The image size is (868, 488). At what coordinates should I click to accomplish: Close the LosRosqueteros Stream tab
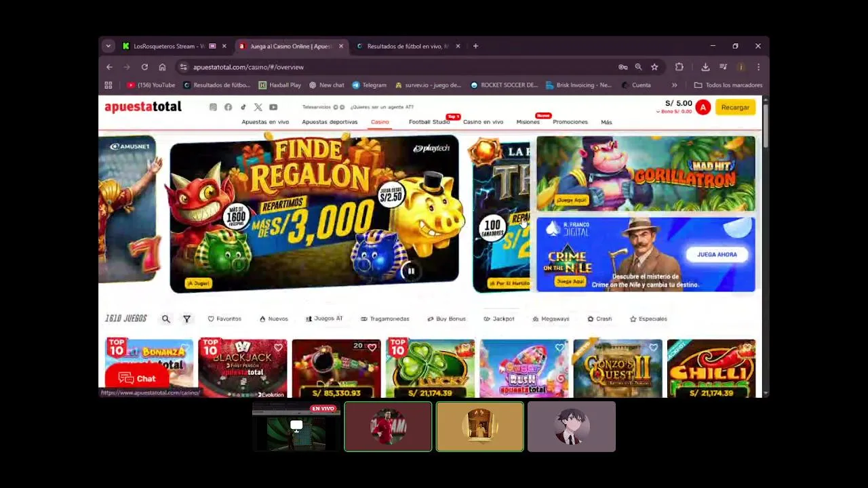(224, 46)
